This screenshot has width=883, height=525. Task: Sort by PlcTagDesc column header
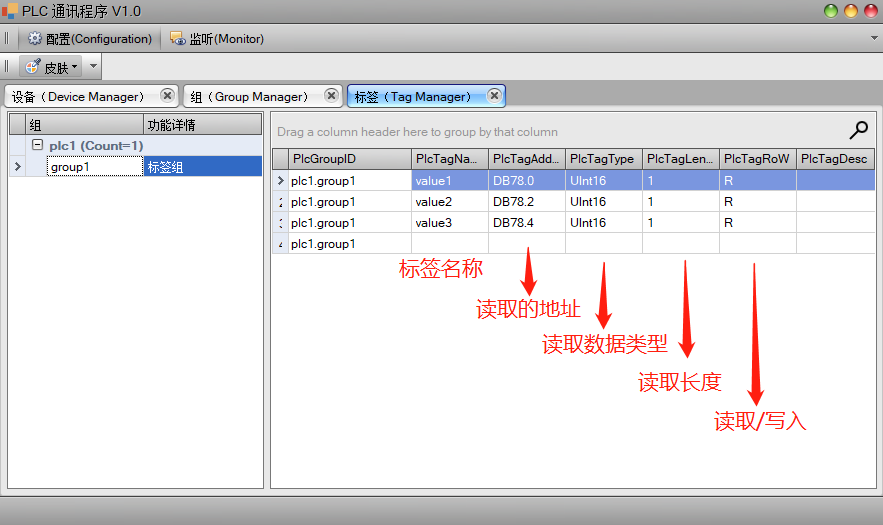836,159
